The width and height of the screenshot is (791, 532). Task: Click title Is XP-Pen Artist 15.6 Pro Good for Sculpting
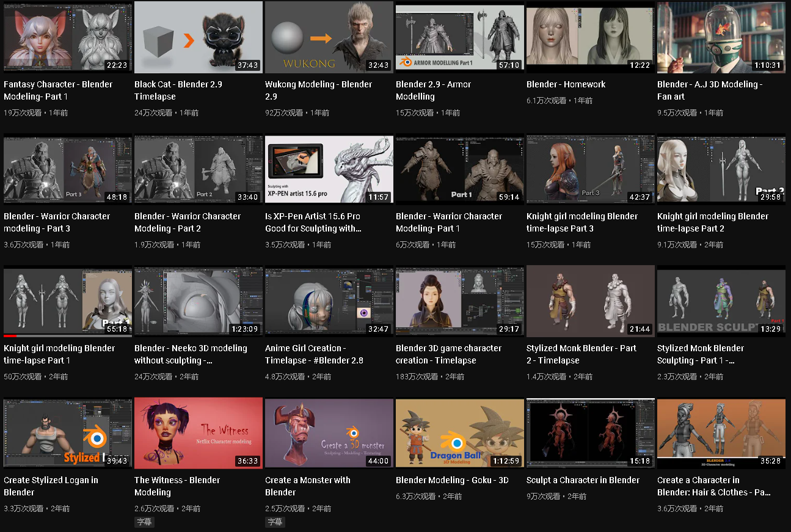pos(313,222)
